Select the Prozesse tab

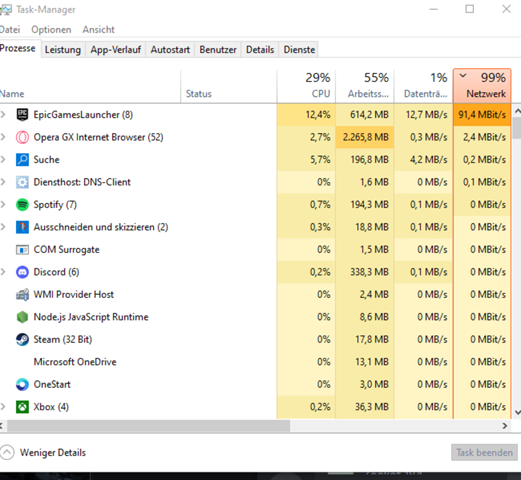coord(19,49)
